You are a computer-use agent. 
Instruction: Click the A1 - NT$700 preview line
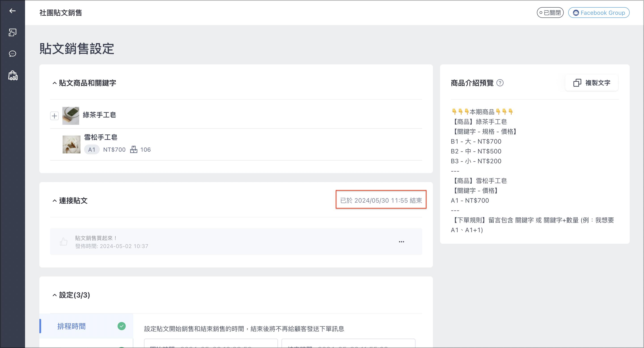[x=470, y=200]
